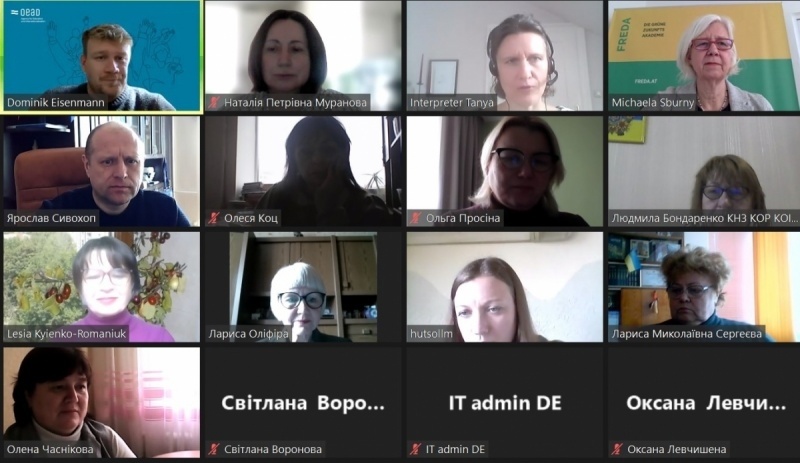800x463 pixels.
Task: Click Лариса Миколаївна Сергеєва name label
Action: click(687, 334)
